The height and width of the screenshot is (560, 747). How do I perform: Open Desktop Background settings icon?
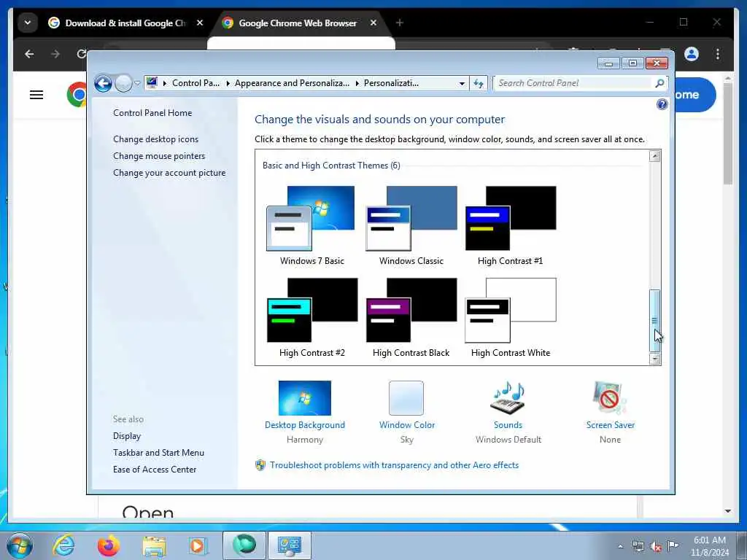pos(305,398)
